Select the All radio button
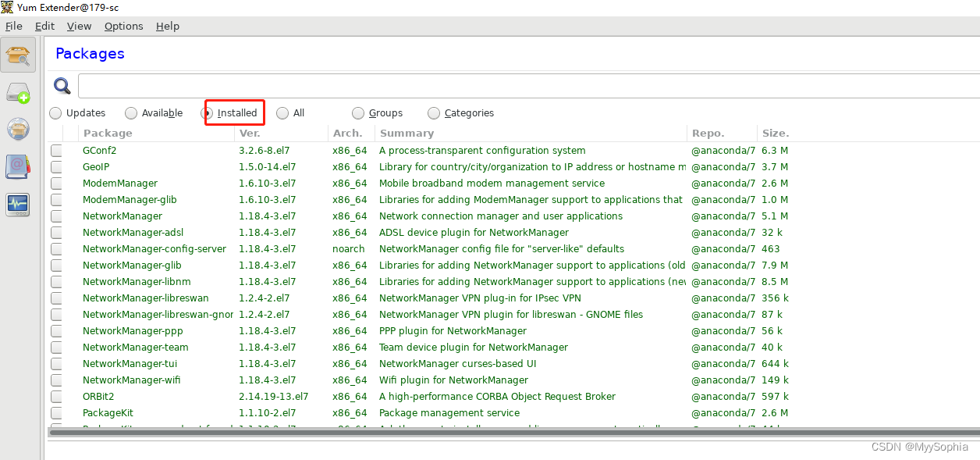 (x=282, y=113)
